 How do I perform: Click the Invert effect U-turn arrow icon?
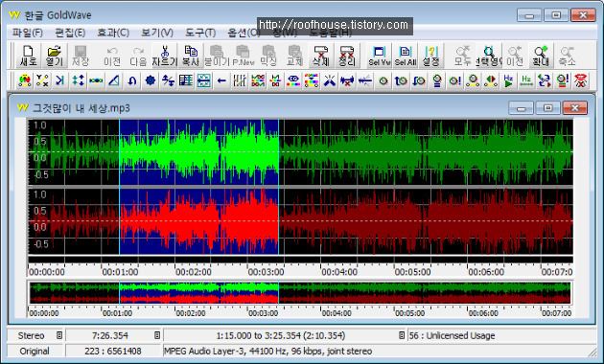click(x=132, y=80)
